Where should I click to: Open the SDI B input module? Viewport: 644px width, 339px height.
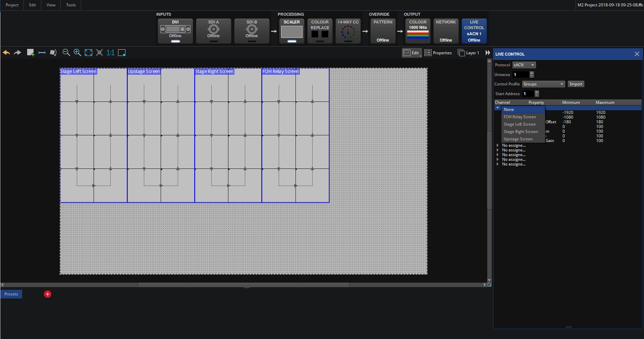coord(252,31)
